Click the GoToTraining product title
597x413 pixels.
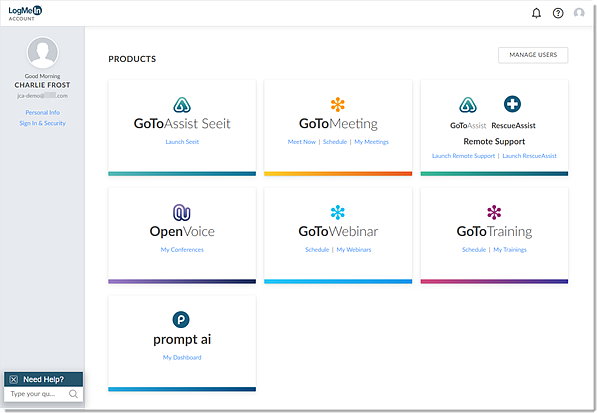(494, 231)
